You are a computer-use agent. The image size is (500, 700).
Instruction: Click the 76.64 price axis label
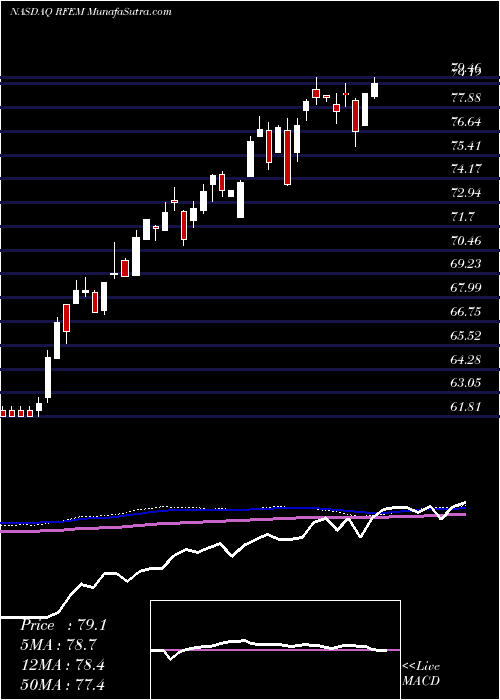[x=467, y=122]
